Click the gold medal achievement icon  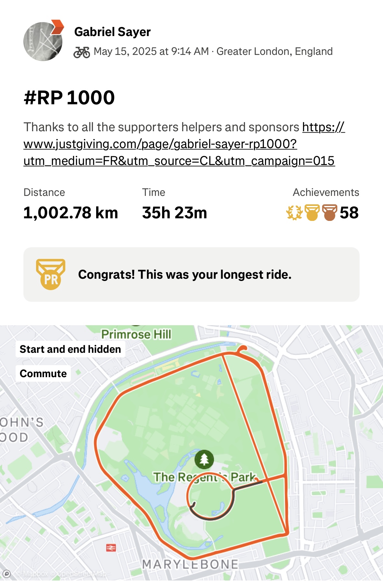[312, 213]
